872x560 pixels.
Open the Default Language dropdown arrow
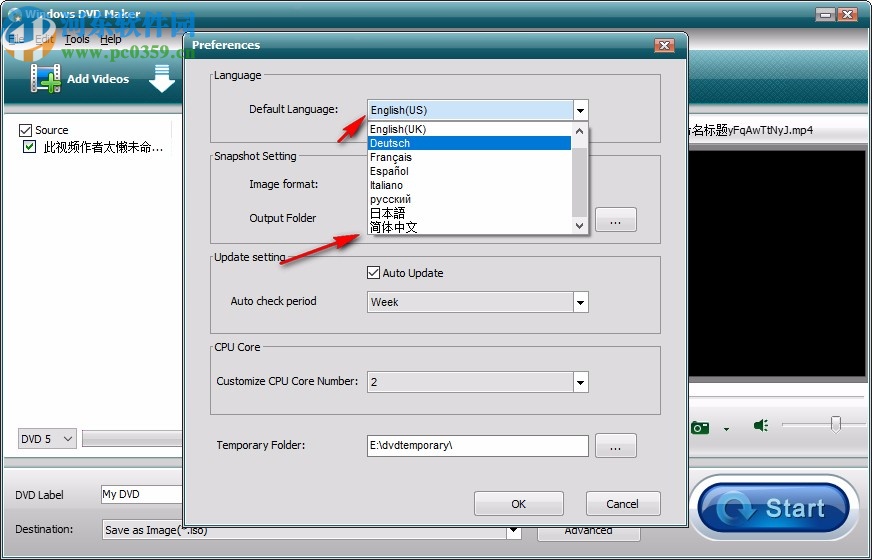point(580,110)
